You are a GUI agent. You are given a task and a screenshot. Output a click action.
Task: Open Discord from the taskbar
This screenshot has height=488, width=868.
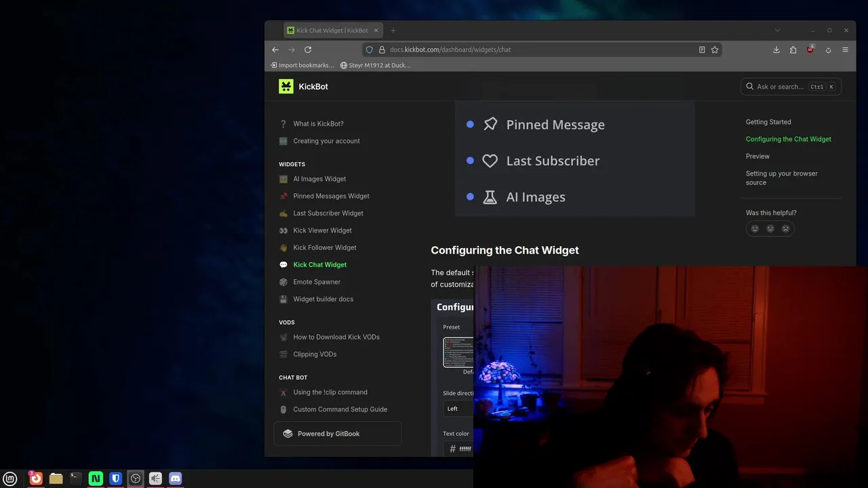coord(175,479)
